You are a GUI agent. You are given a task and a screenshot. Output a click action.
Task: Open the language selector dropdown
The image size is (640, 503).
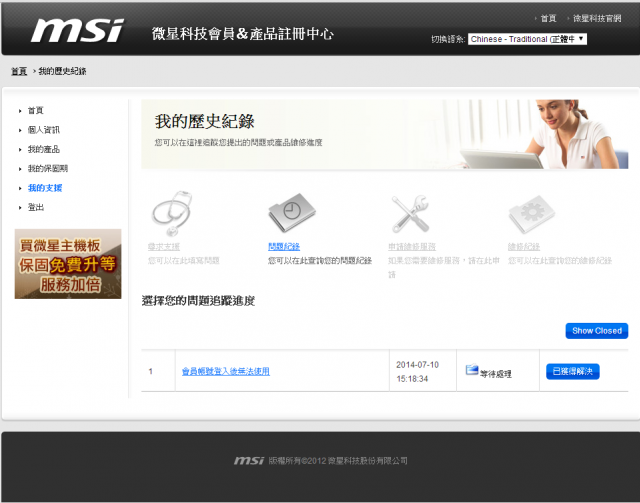click(527, 39)
